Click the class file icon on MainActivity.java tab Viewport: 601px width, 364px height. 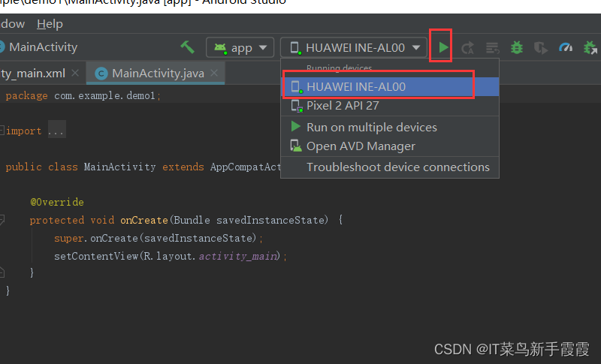pos(101,74)
